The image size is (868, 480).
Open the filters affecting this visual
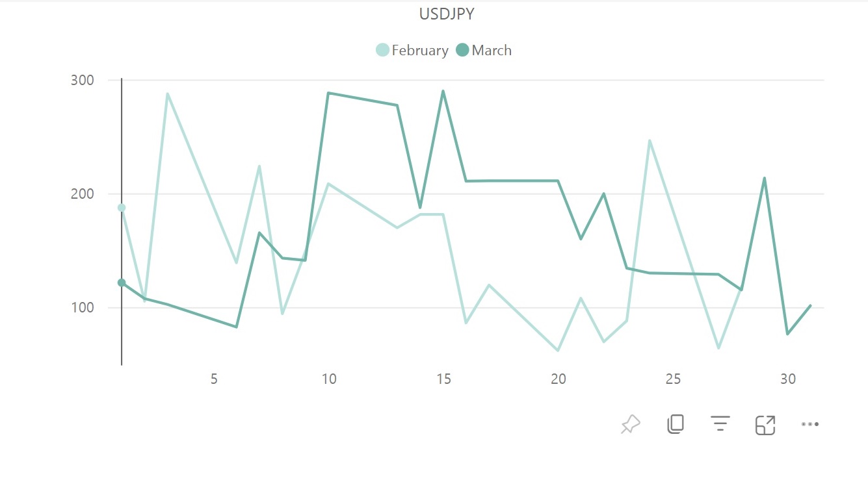(x=720, y=424)
